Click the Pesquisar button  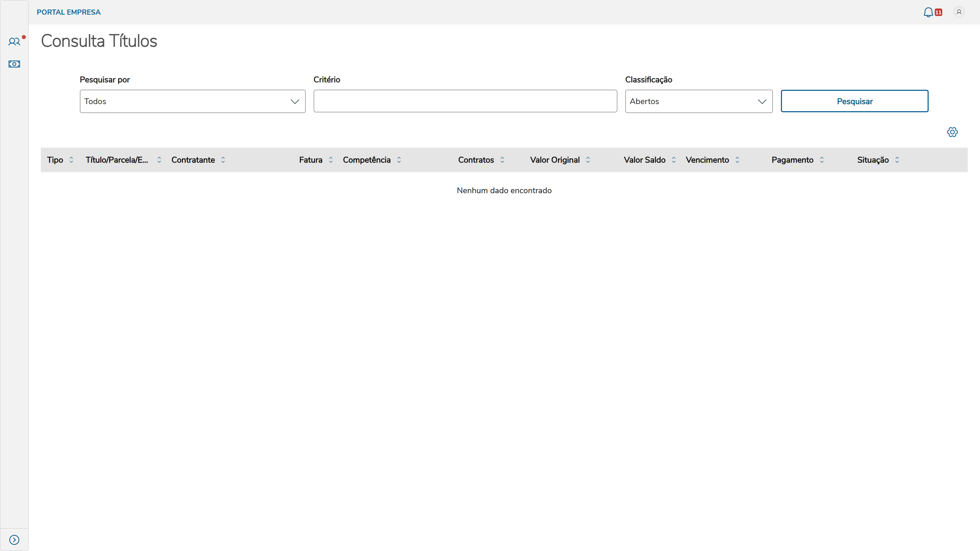click(x=854, y=101)
